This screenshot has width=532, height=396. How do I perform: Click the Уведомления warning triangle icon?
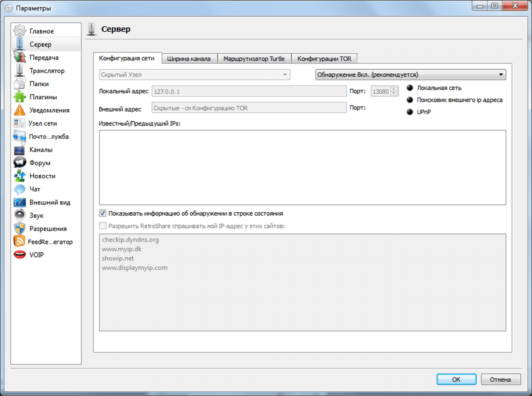click(x=20, y=110)
